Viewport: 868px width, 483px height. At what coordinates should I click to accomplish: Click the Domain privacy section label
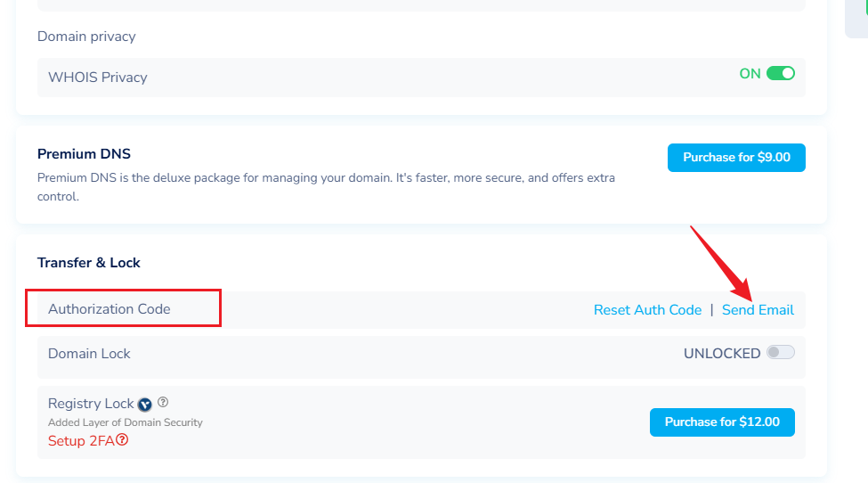(86, 37)
